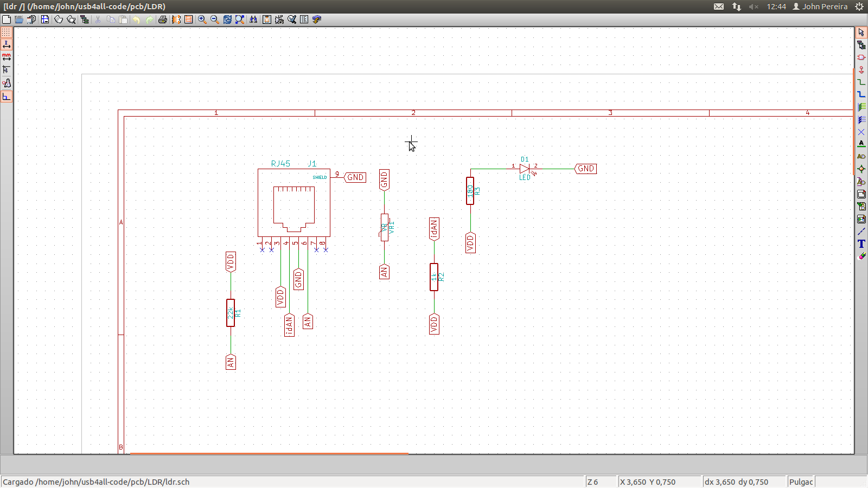
Task: Select the Delete item eraser tool
Action: pos(861,256)
